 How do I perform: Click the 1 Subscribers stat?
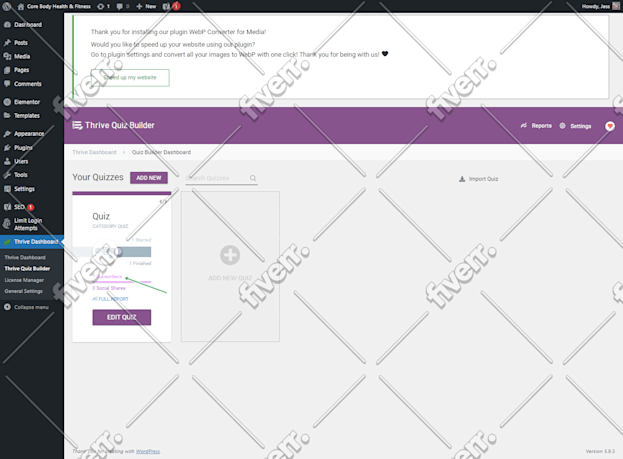[107, 276]
